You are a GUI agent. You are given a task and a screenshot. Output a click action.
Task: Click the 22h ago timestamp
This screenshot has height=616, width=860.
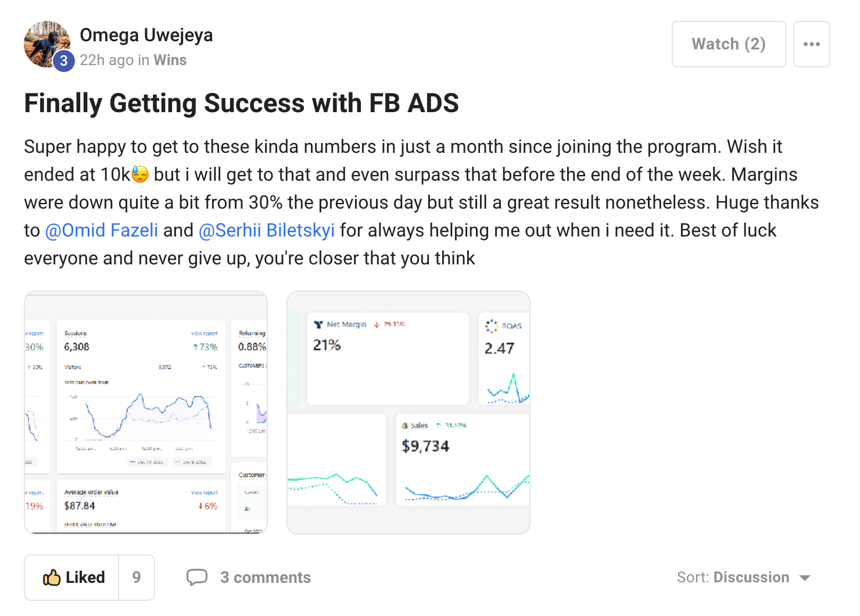pos(107,60)
